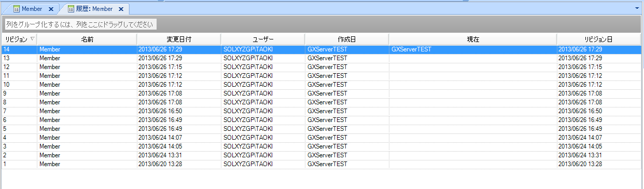Sort by リビジョン日 column header
Viewport: 644px width, 189px height.
coord(599,39)
